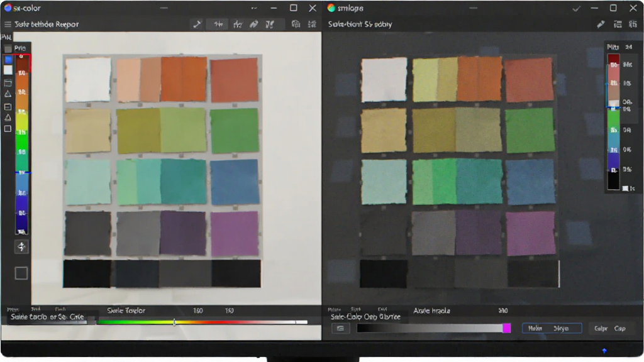Viewport: 644px width, 362px height.
Task: Pick the tan patch in the sx-color chart
Action: (88, 131)
